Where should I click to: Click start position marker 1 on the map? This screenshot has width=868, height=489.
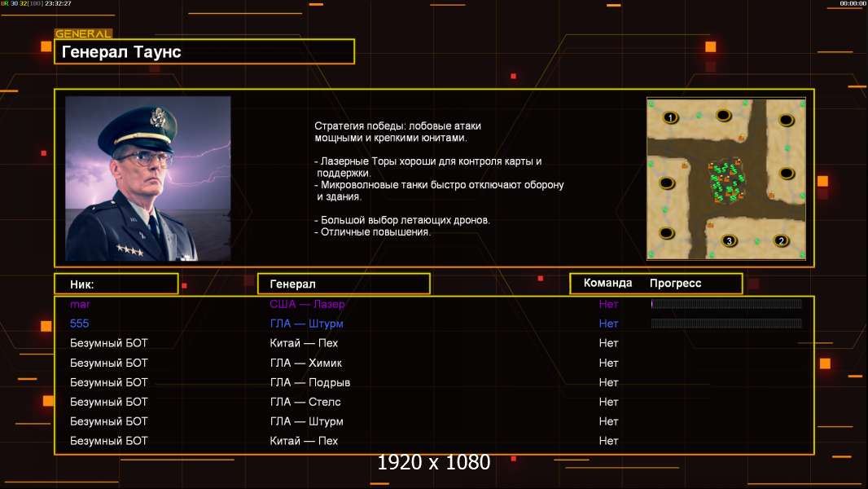[x=670, y=117]
